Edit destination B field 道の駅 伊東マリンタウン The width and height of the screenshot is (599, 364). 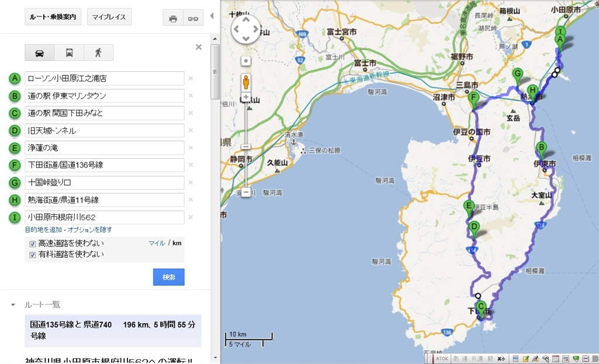click(105, 96)
